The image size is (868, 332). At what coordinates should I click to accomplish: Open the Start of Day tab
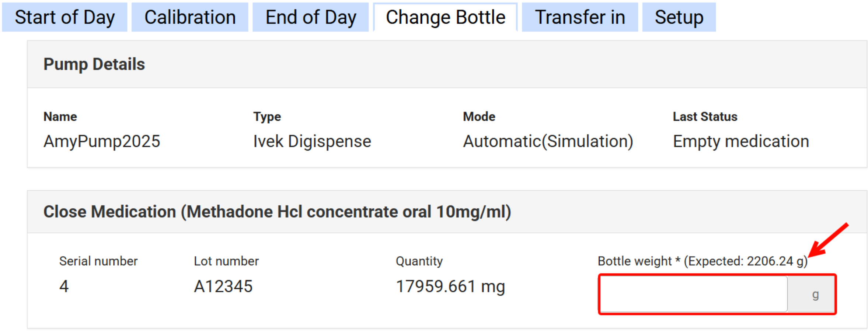[x=65, y=17]
